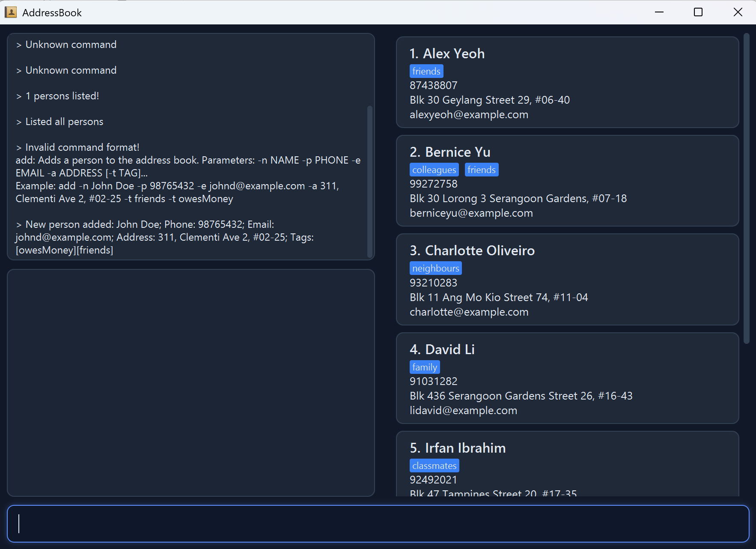Click the empty panel below command output

[191, 382]
